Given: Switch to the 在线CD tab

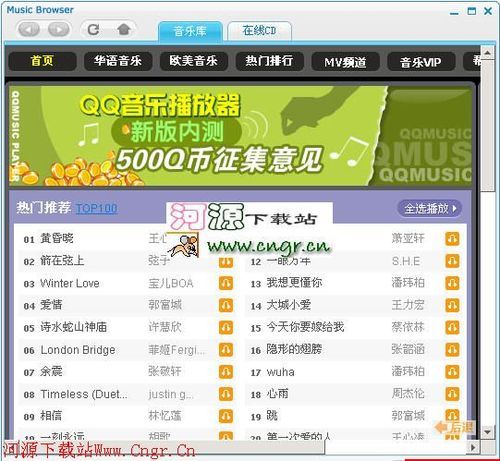Looking at the screenshot, I should (259, 31).
